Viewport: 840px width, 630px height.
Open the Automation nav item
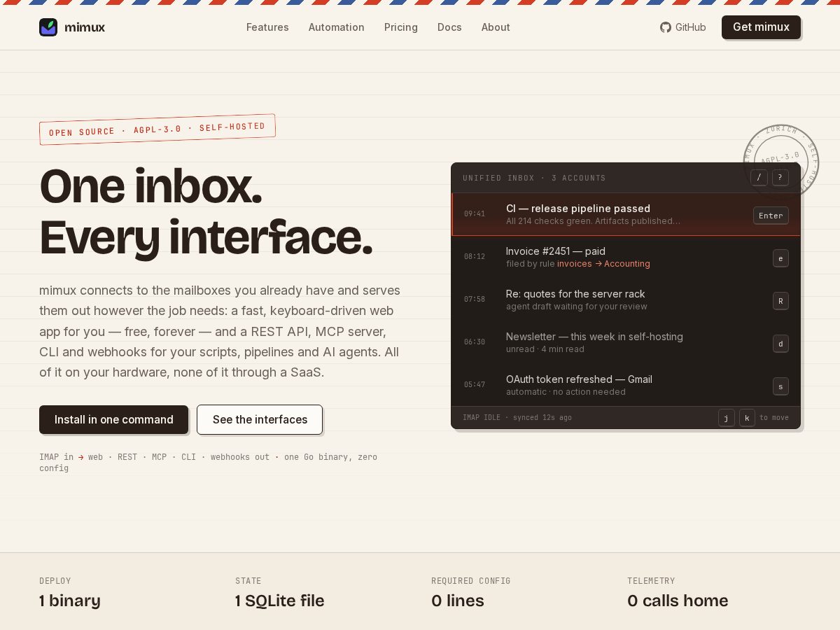[x=337, y=27]
